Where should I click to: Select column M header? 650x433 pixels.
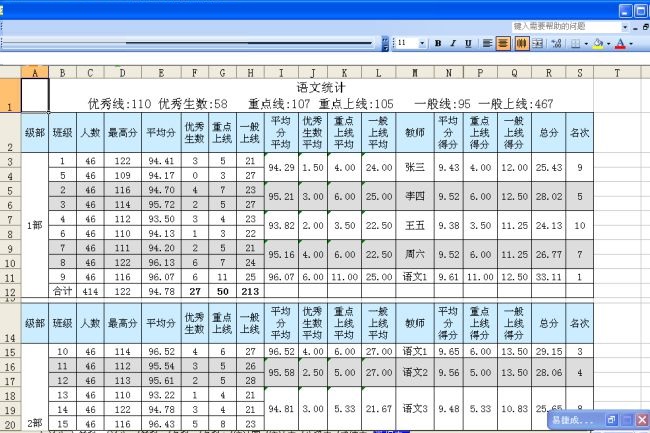tap(415, 73)
